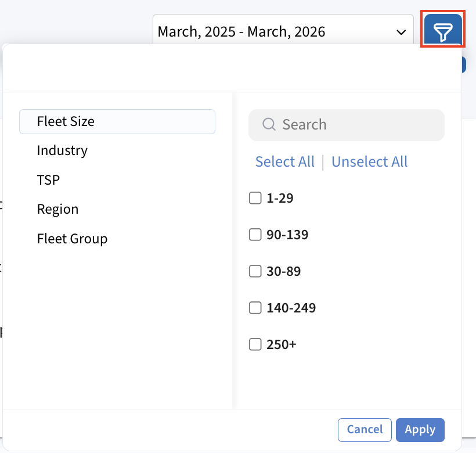Select the 250+ fleet size checkbox
Image resolution: width=476 pixels, height=453 pixels.
tap(255, 344)
